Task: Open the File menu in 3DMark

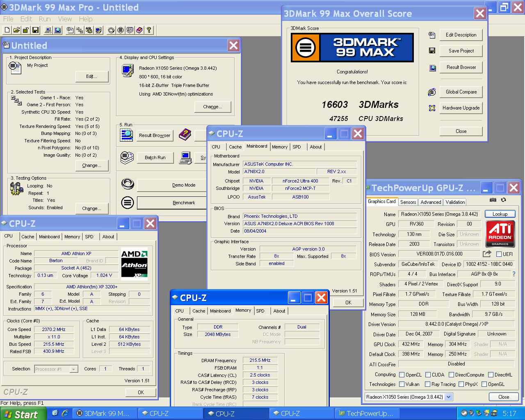Action: click(x=8, y=19)
